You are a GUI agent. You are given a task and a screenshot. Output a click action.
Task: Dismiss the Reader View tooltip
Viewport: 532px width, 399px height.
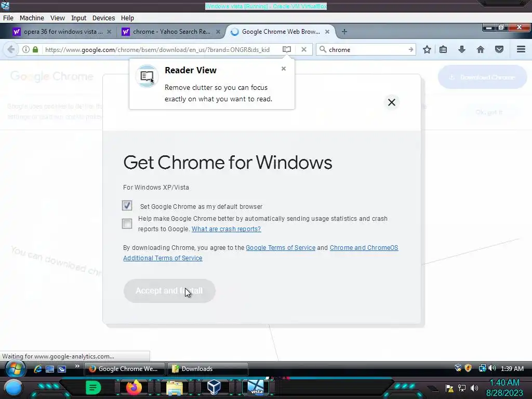284,69
